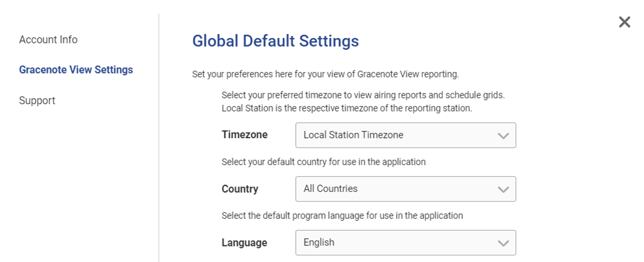Click the 'default program language' hint text
Screen dimensions: 644x262
pyautogui.click(x=342, y=215)
